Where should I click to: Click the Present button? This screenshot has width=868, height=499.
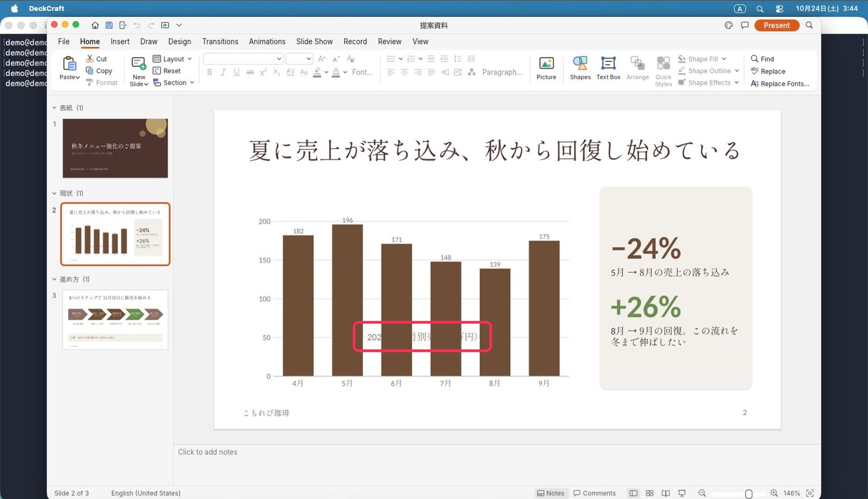tap(777, 25)
